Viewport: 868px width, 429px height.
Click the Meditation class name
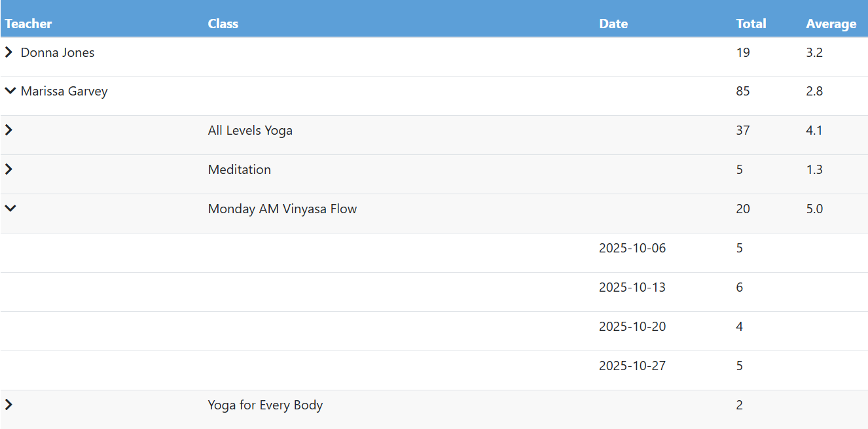(x=240, y=169)
